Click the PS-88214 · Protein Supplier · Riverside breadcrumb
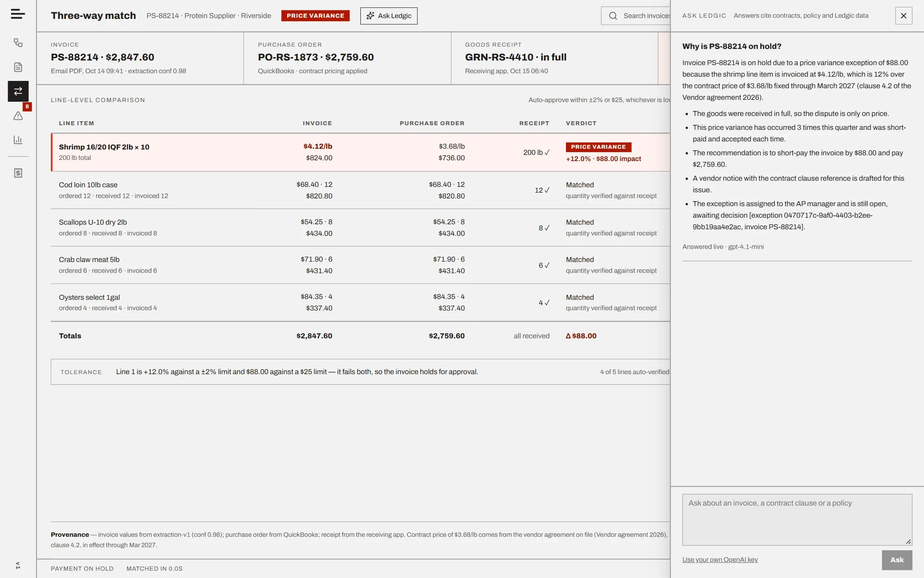 coord(209,16)
